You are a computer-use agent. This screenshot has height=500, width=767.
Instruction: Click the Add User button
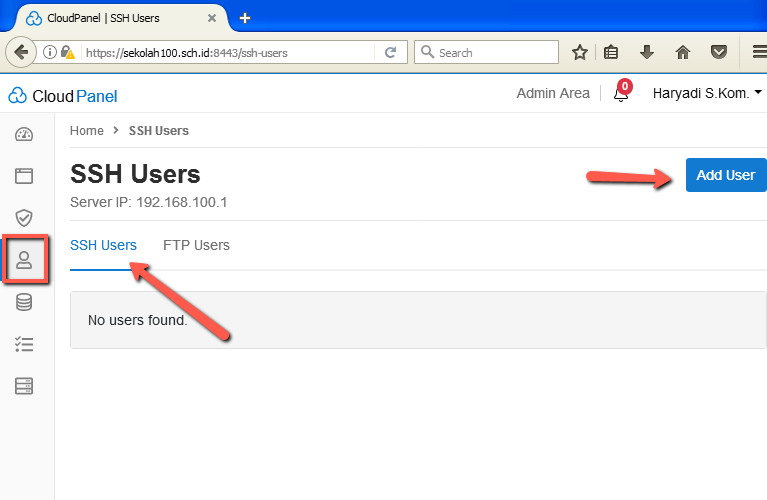[725, 175]
